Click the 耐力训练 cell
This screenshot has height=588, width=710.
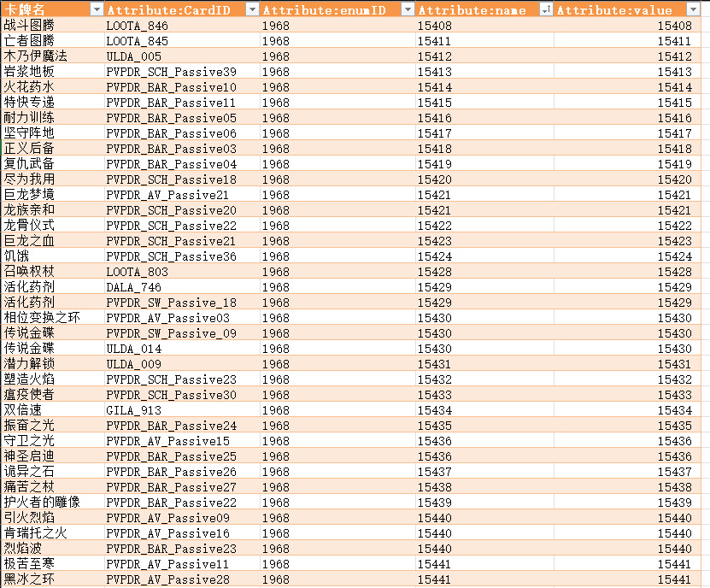tap(52, 118)
